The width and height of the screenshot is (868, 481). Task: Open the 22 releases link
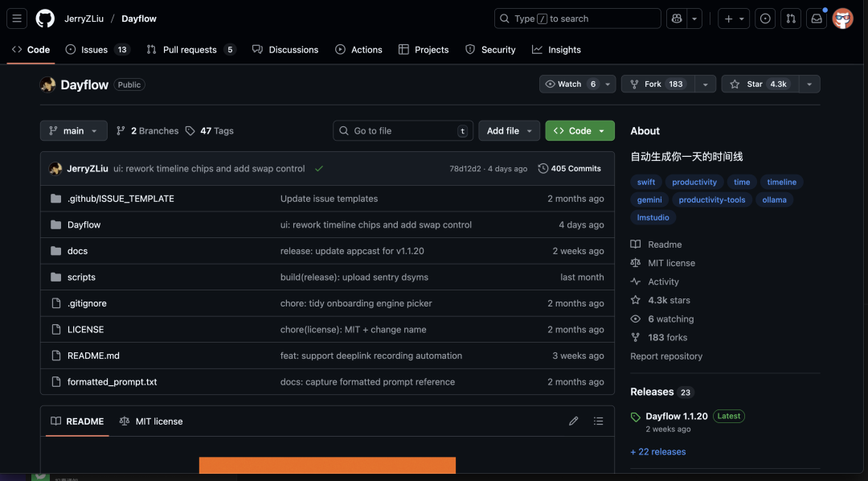[657, 451]
